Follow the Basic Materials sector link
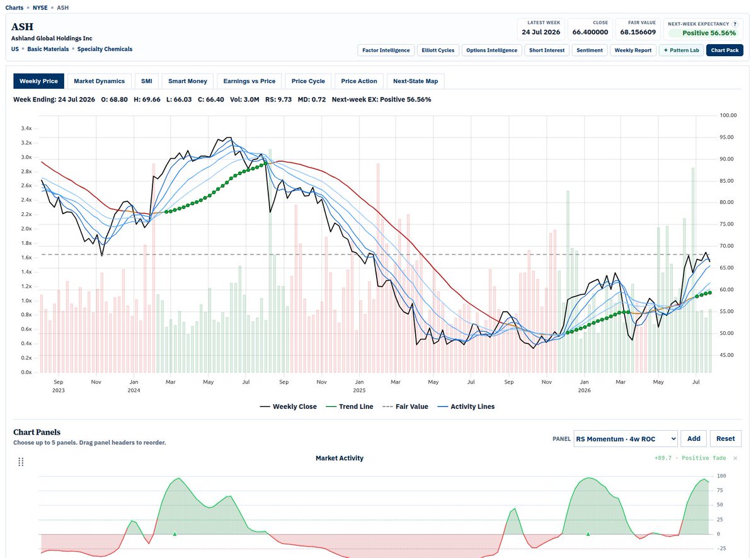This screenshot has height=558, width=756. coord(48,48)
